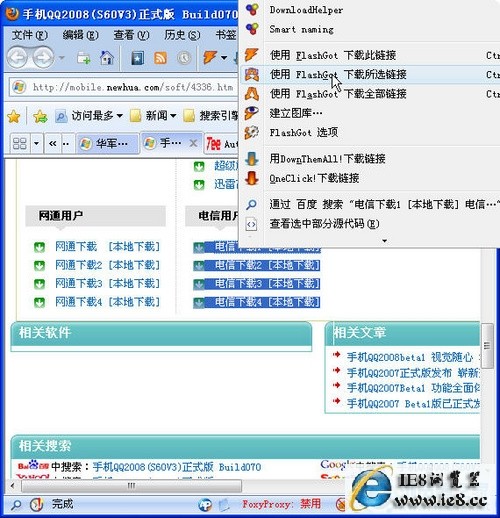Click the new tab icon with green plus
500x518 pixels.
(84, 58)
